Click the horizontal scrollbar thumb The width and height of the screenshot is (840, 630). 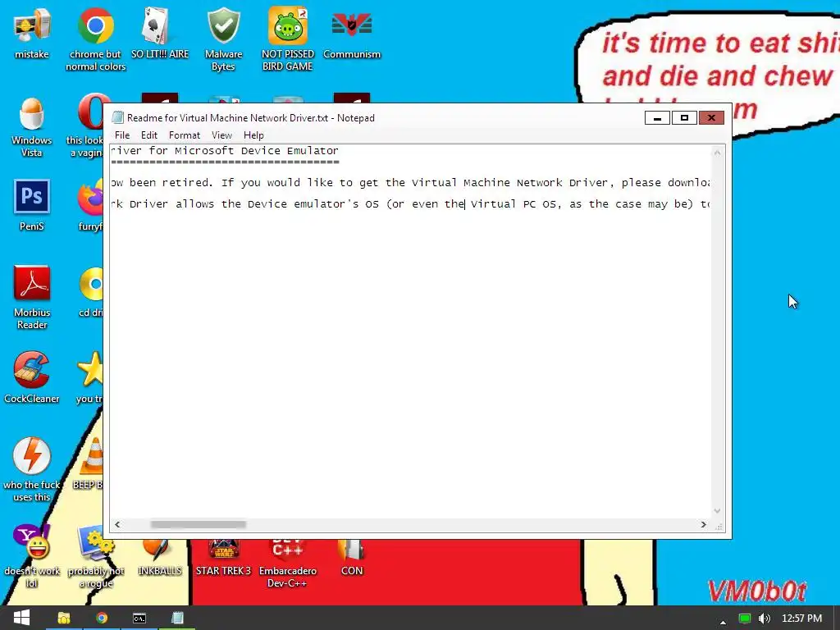coord(199,524)
